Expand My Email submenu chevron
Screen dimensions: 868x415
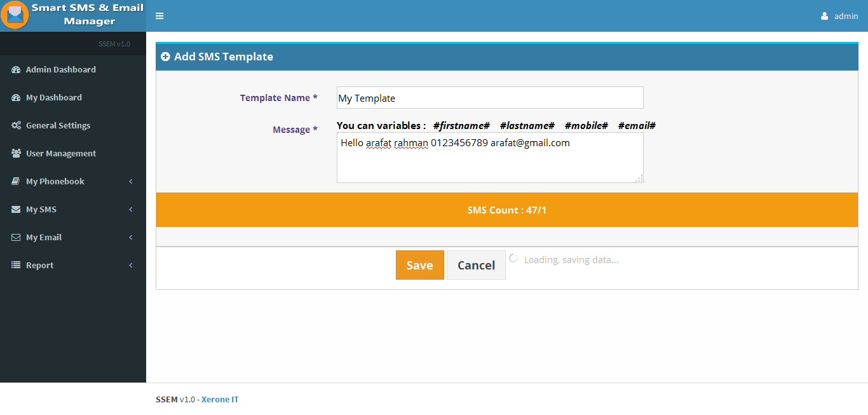pos(131,237)
